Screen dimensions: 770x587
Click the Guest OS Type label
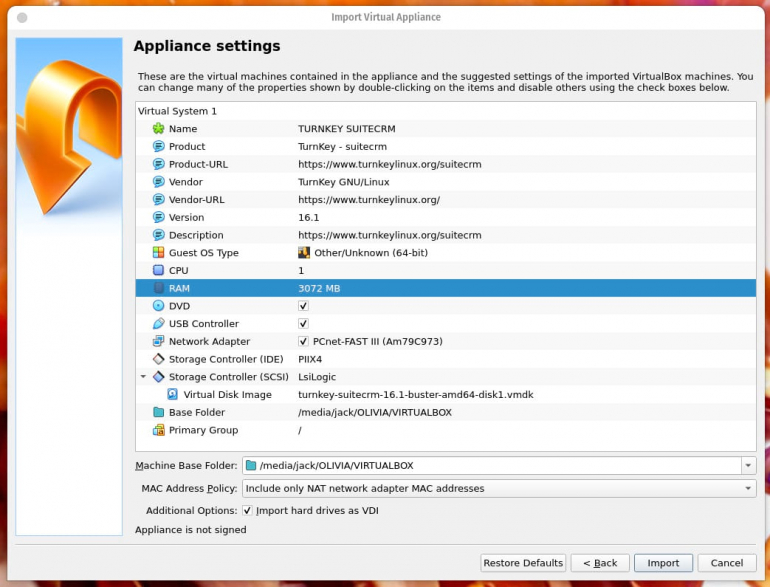tap(204, 252)
